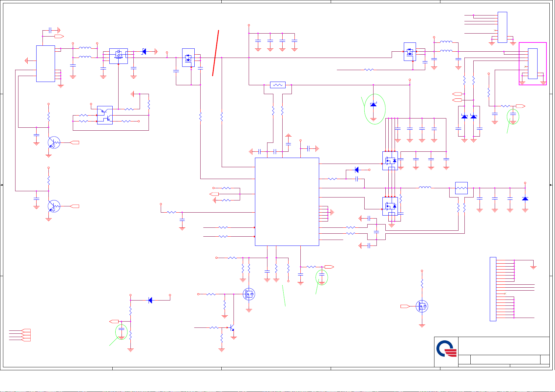This screenshot has height=392, width=555.
Task: Select the filled diode ending the output rail
Action: (x=525, y=199)
